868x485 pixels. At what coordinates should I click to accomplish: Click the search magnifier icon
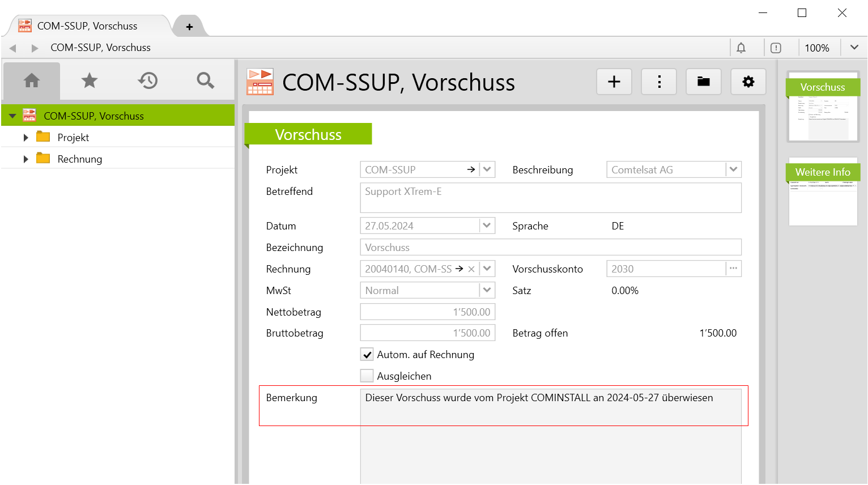205,81
